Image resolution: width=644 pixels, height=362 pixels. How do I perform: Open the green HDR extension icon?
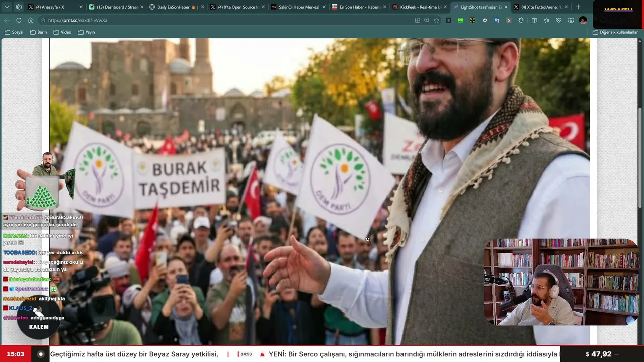pos(460,20)
